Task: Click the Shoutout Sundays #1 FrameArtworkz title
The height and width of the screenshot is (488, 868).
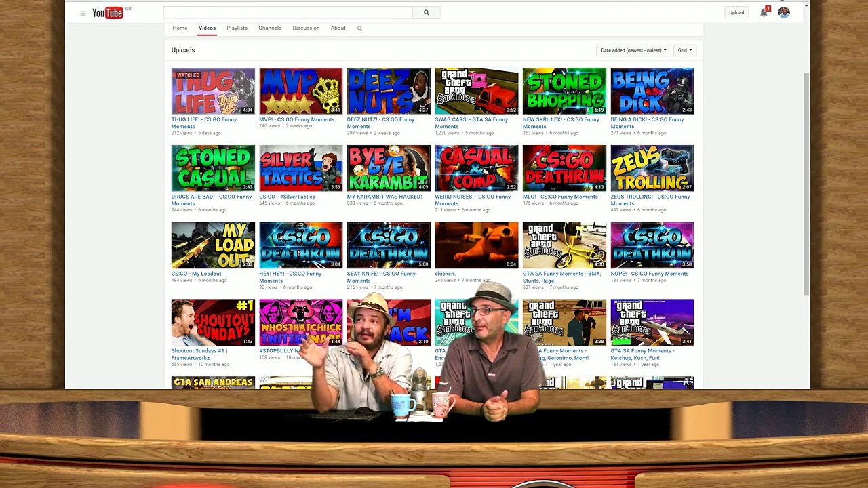Action: (199, 354)
